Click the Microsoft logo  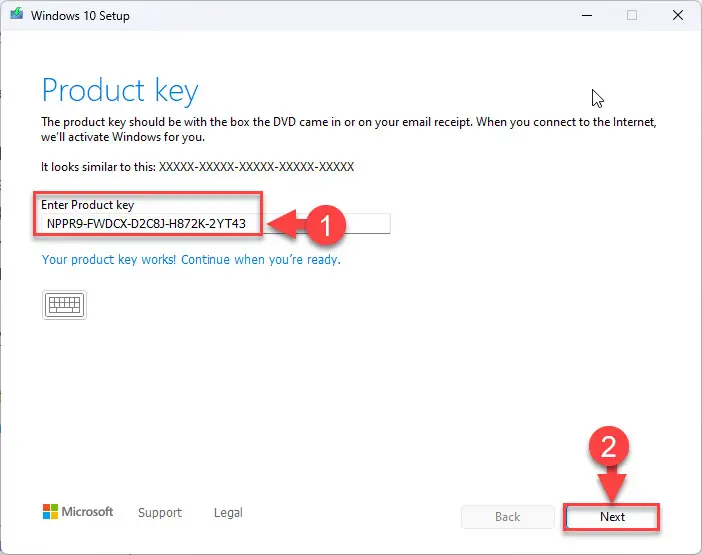tap(78, 512)
